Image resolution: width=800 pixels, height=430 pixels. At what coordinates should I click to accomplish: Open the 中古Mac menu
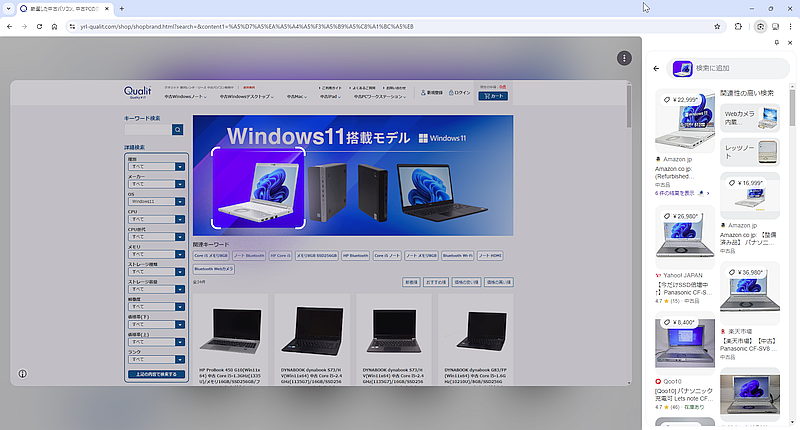point(296,96)
